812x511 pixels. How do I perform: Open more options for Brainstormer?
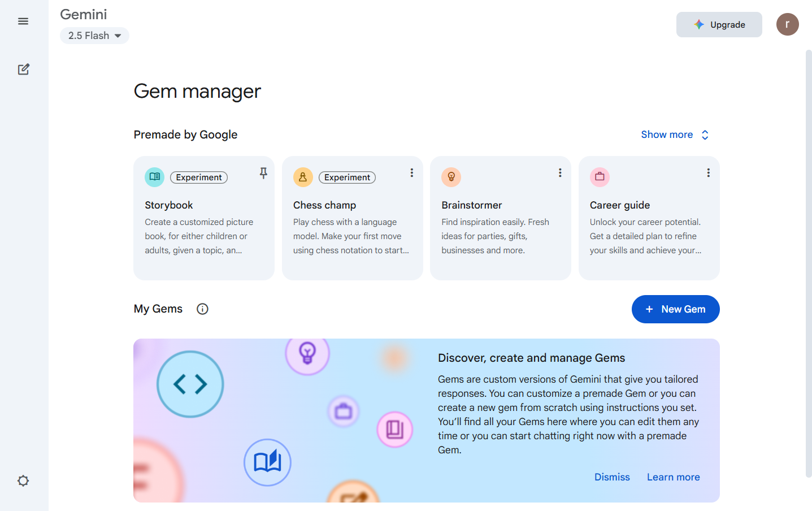[560, 173]
